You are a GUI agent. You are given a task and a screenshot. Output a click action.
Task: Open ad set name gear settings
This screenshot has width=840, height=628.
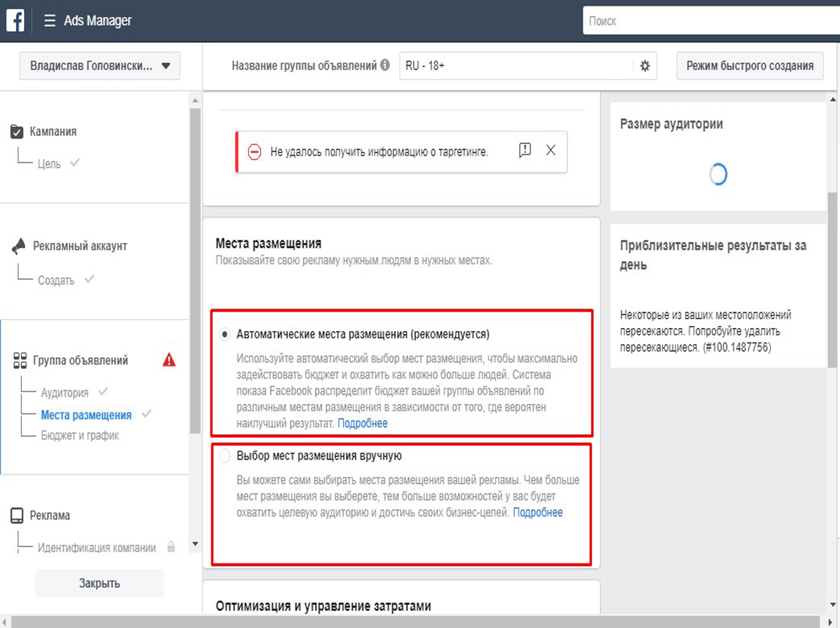tap(645, 66)
